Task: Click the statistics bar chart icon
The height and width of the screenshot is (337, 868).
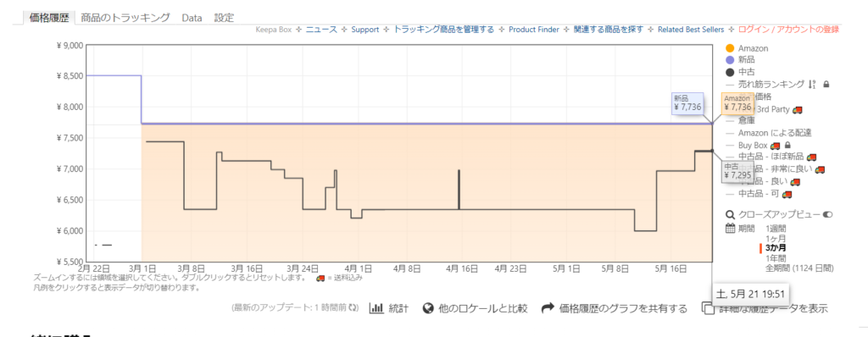Action: pyautogui.click(x=376, y=308)
